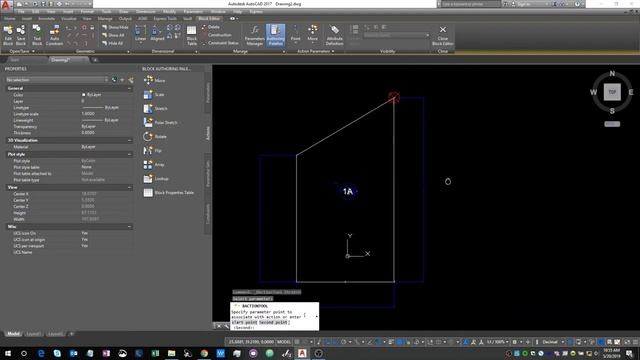Choose the Stretch action in the authoring palette
Image resolution: width=640 pixels, height=360 pixels.
[156, 109]
